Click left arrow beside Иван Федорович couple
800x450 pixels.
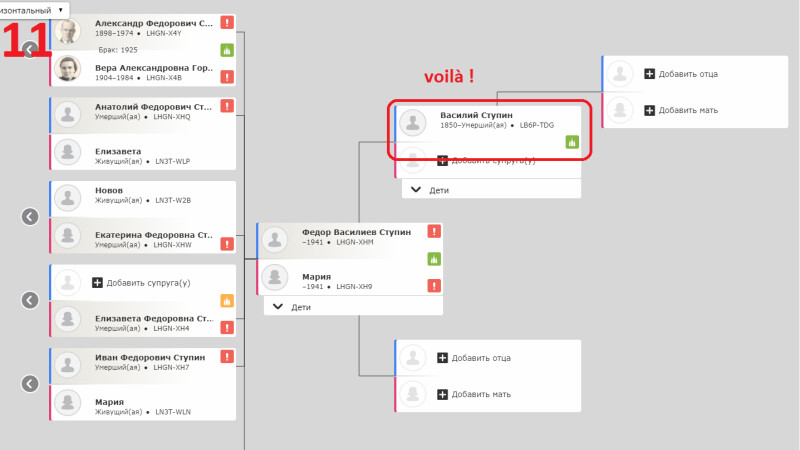tap(30, 384)
